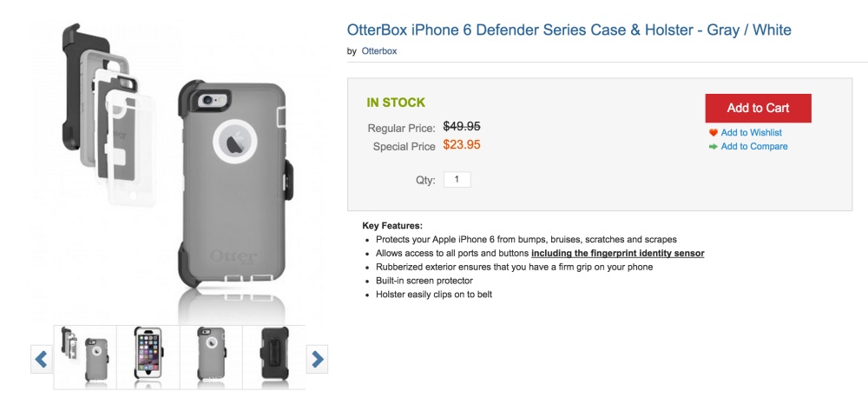Open the Otterbox brand link
The height and width of the screenshot is (418, 868).
coord(379,51)
